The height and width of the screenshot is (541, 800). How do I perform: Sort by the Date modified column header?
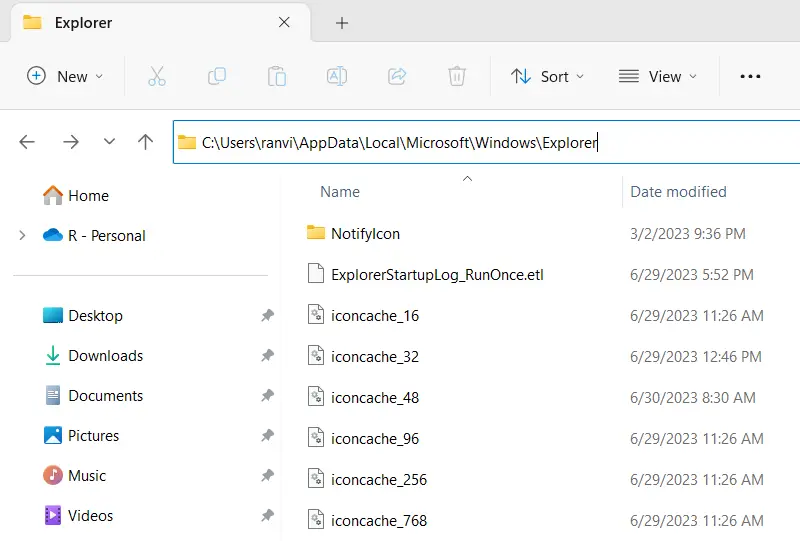click(678, 191)
